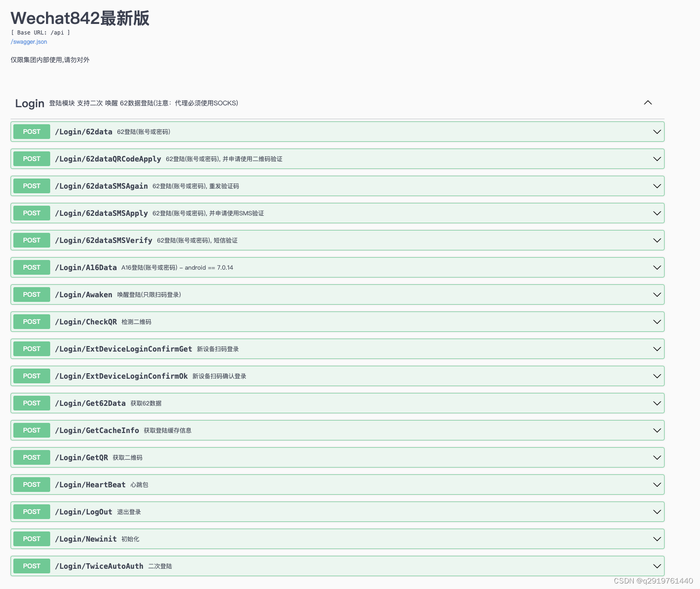Expand the /Login/HeartBeat row chevron
700x589 pixels.
(x=657, y=485)
